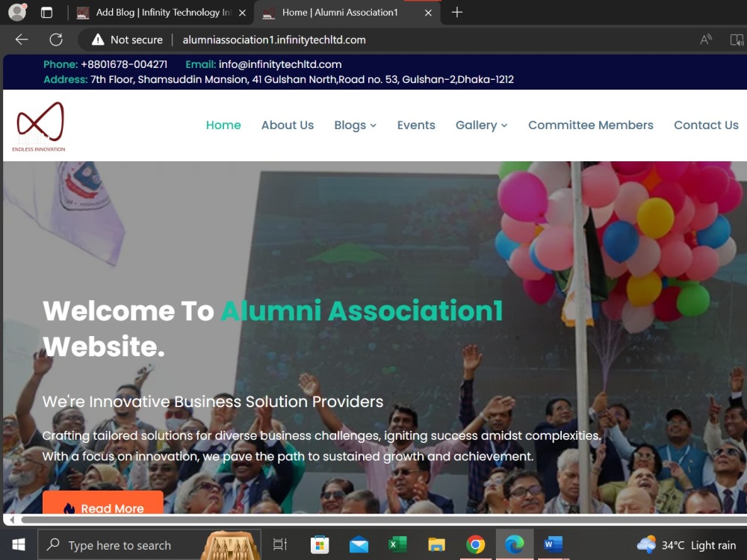
Task: Close the Home Alumni Association1 tab
Action: 428,13
